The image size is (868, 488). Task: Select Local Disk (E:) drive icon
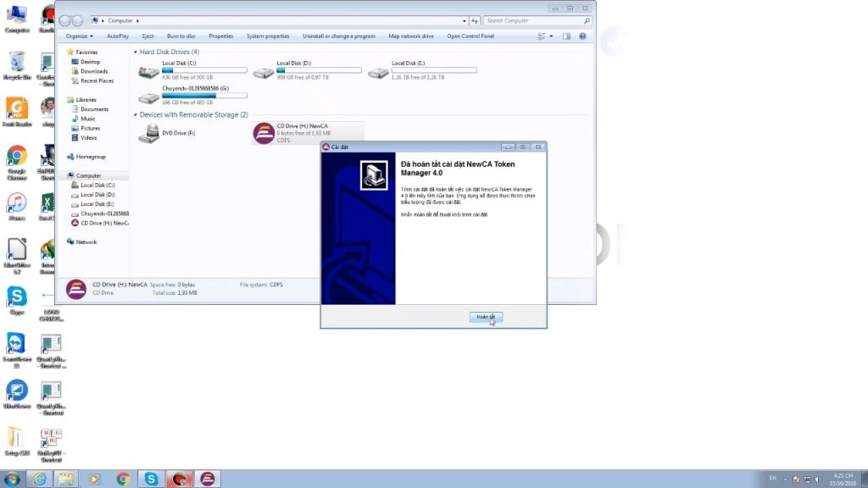378,72
